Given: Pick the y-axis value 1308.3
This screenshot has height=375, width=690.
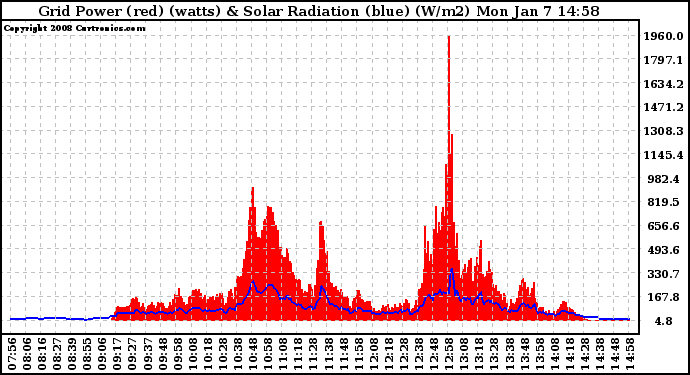Looking at the screenshot, I should (664, 131).
